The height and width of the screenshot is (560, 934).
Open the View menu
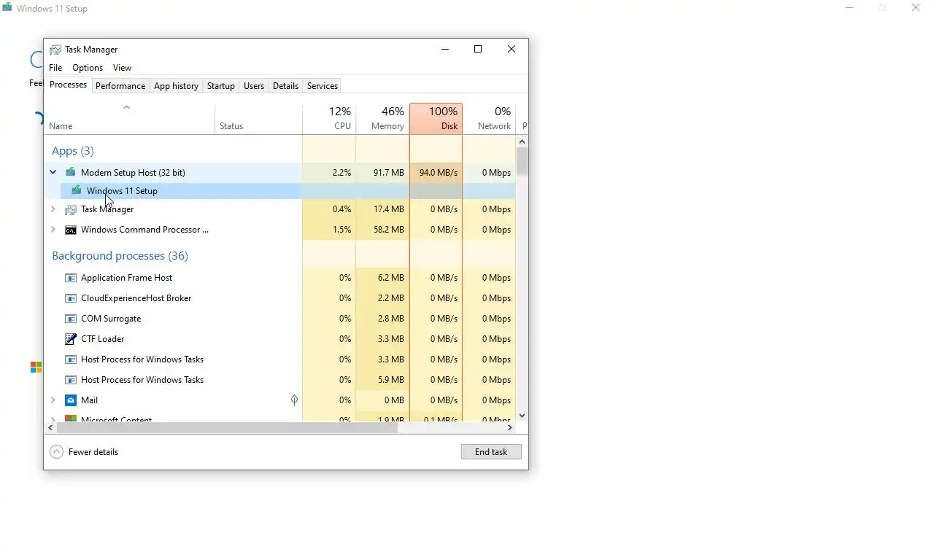[x=122, y=68]
